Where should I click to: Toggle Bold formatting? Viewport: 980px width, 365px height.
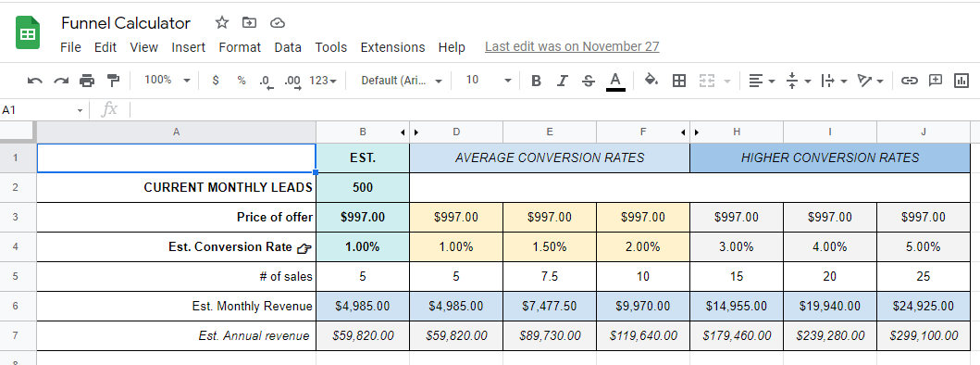(536, 81)
